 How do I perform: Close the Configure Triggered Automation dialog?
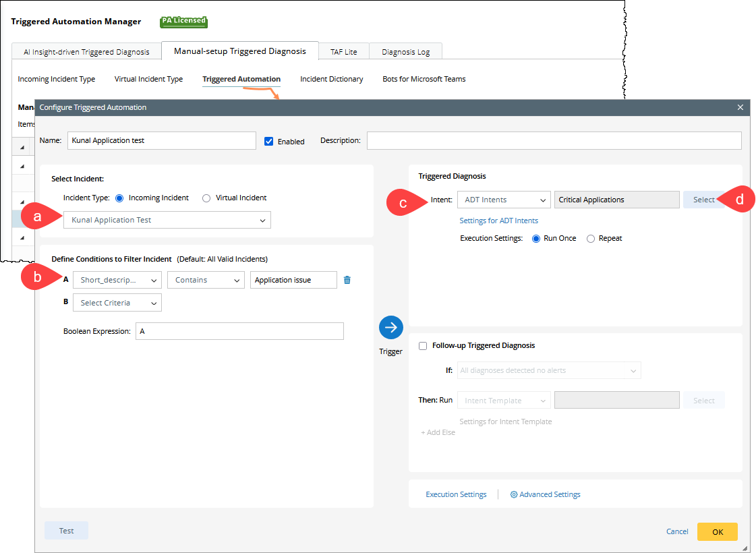(740, 107)
